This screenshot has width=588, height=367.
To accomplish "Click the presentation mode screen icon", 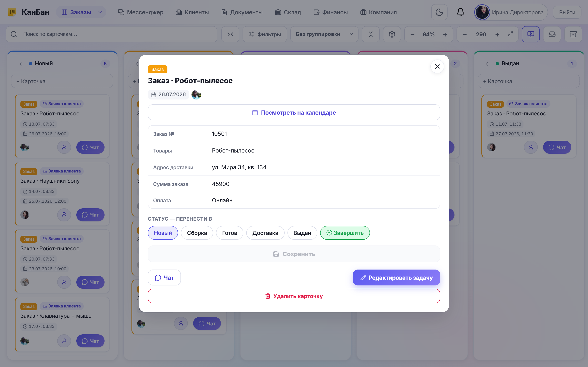I will pyautogui.click(x=531, y=34).
